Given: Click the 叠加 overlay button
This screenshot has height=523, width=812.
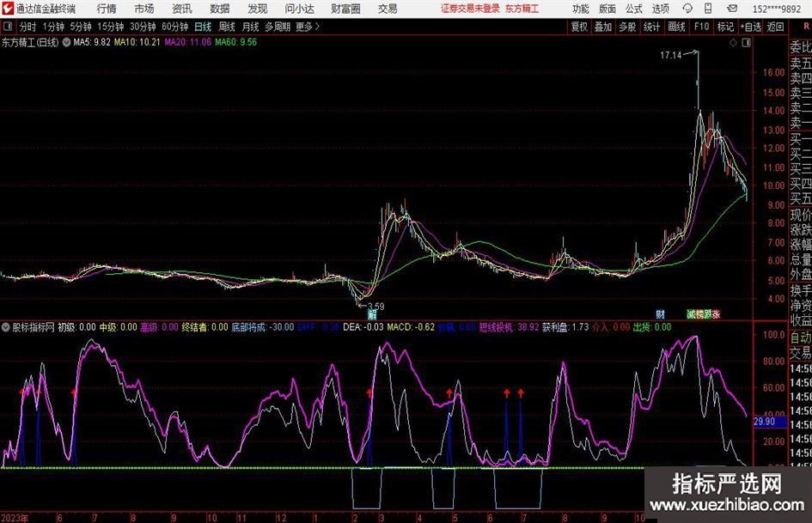Looking at the screenshot, I should pos(603,27).
